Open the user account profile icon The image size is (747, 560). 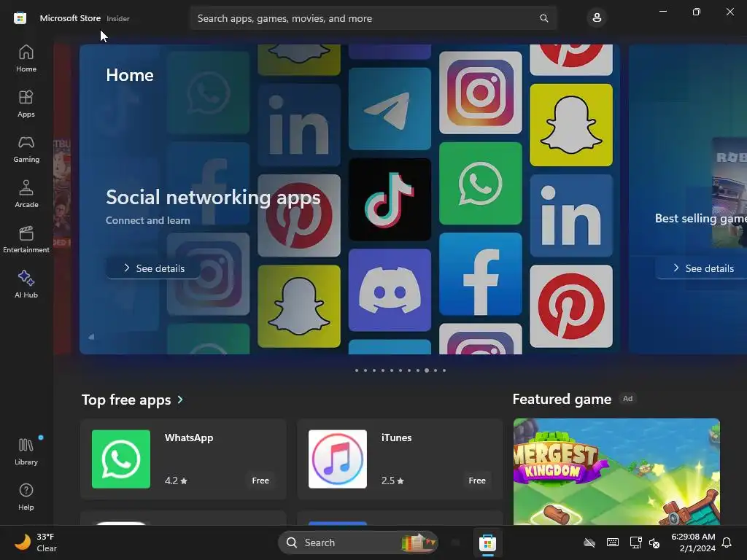597,18
